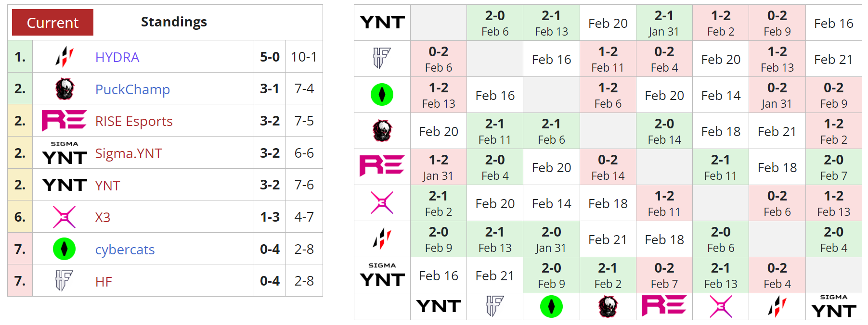Click the 2-0 Jan 31 match result cell
The image size is (868, 325).
tap(551, 239)
